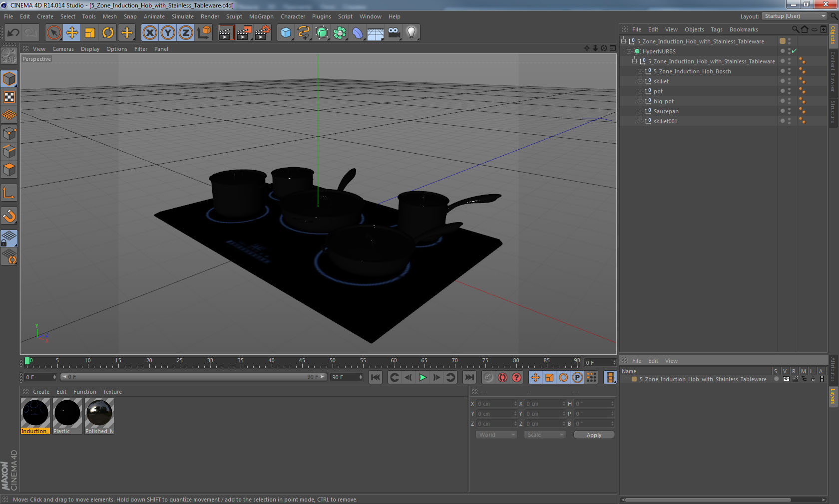
Task: Expand the big_pot object node
Action: click(x=640, y=101)
